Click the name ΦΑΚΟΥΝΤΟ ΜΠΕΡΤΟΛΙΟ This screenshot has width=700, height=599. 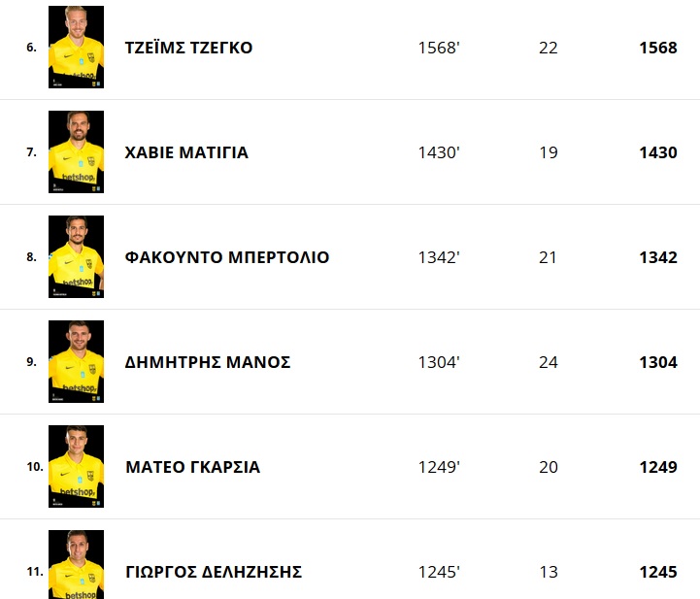coord(227,257)
